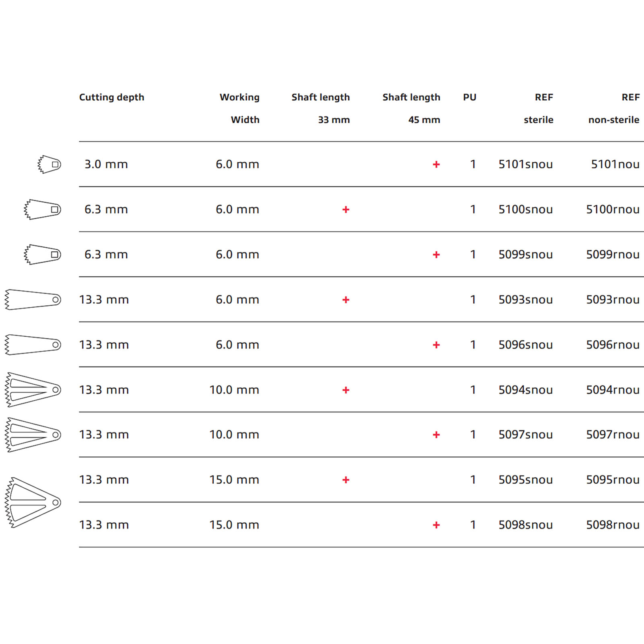The height and width of the screenshot is (644, 644).
Task: Click the 45 mm plus for 5098snou
Action: point(436,525)
